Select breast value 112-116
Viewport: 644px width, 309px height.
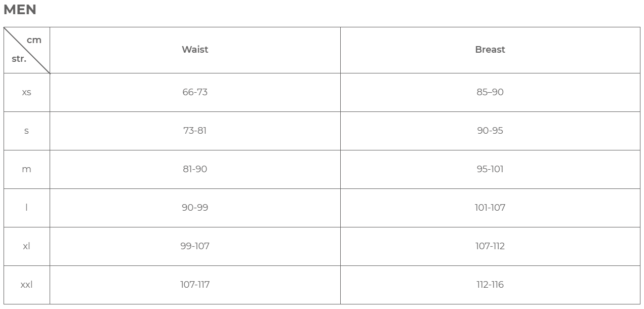(x=490, y=285)
